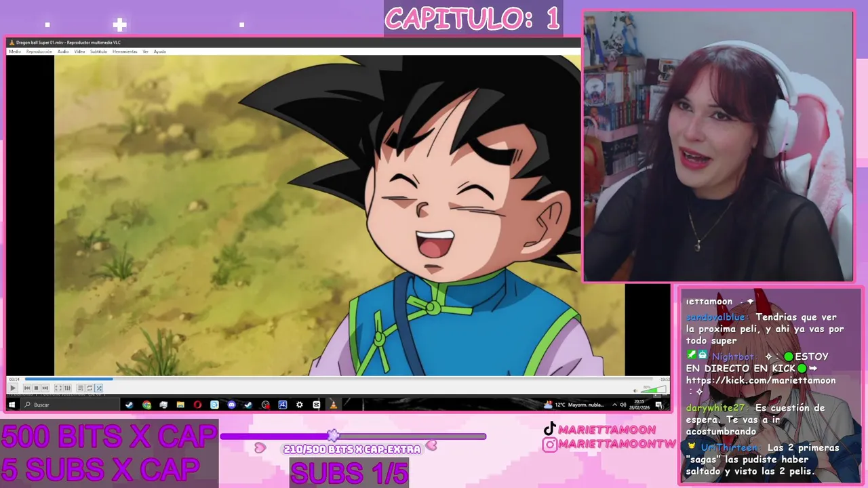Click the sandovalblue username in chat
Viewport: 868px width, 488px height.
point(717,317)
